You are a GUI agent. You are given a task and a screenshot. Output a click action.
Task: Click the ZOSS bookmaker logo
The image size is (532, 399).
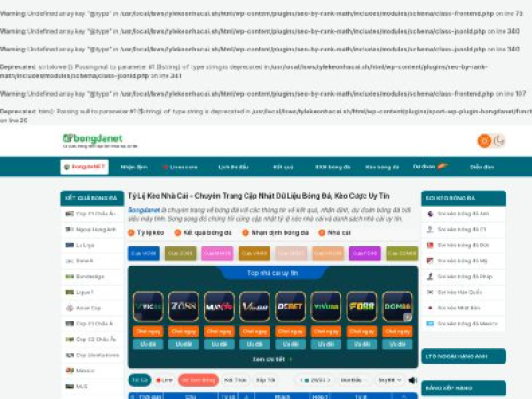[183, 307]
